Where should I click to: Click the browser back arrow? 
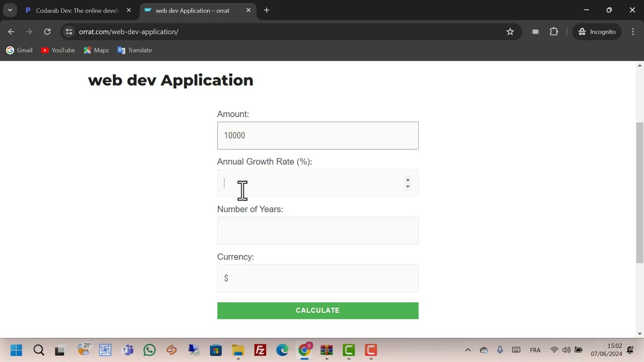(x=11, y=32)
